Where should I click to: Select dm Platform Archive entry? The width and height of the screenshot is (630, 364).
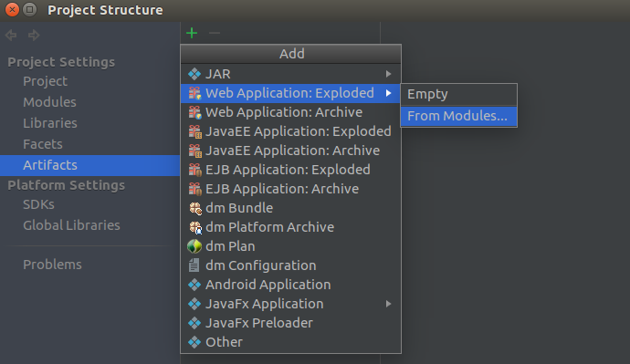coord(291,227)
